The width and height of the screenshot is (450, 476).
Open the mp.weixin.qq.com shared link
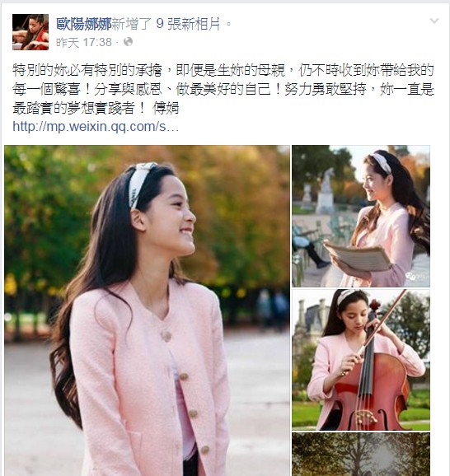pos(96,126)
